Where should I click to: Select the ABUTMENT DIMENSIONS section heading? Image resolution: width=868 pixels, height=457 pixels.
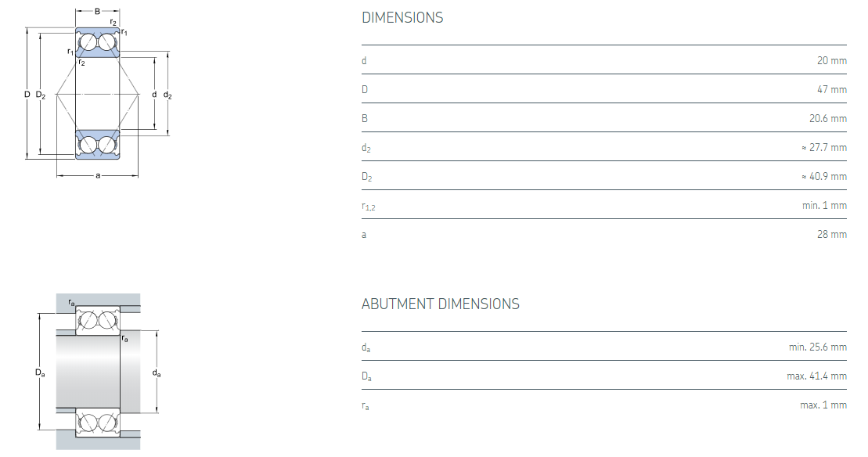click(440, 304)
